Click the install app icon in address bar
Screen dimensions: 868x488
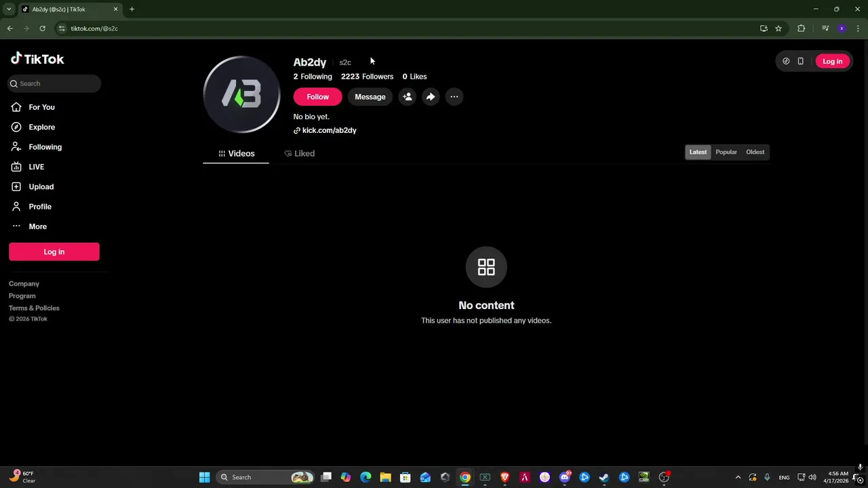pyautogui.click(x=764, y=28)
